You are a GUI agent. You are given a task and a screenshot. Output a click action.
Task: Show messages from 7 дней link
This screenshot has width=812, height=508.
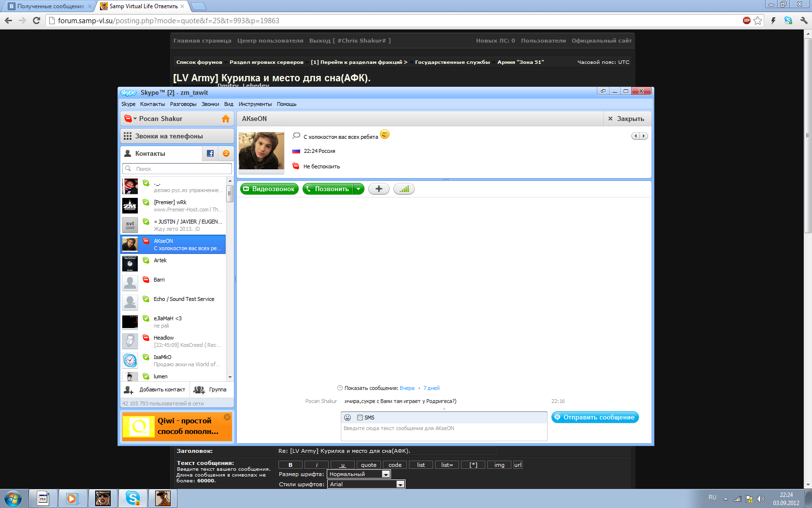click(432, 388)
